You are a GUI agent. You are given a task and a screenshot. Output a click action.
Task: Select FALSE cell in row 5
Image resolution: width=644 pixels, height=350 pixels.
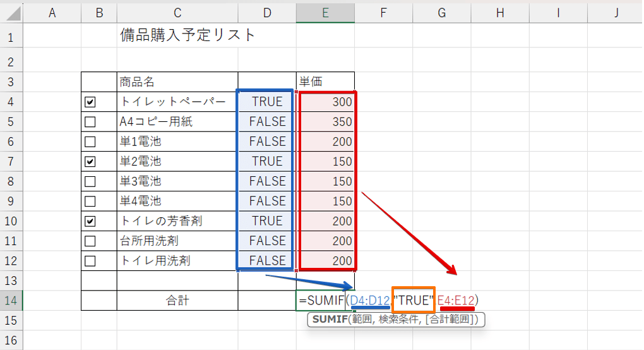pos(267,122)
